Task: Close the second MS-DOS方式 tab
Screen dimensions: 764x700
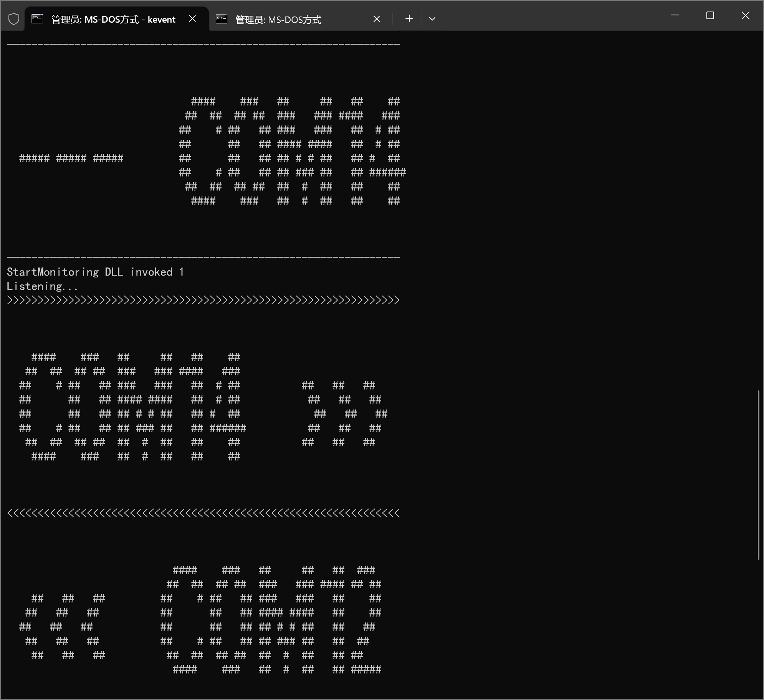Action: pyautogui.click(x=377, y=19)
